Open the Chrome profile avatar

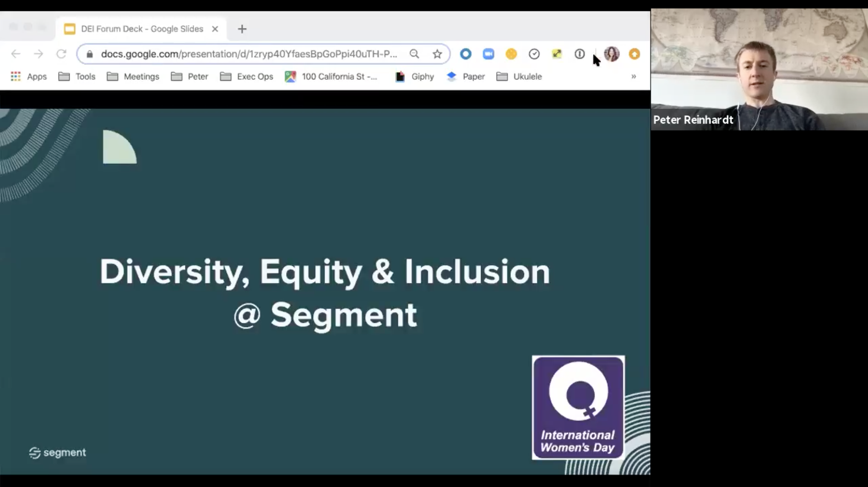612,54
